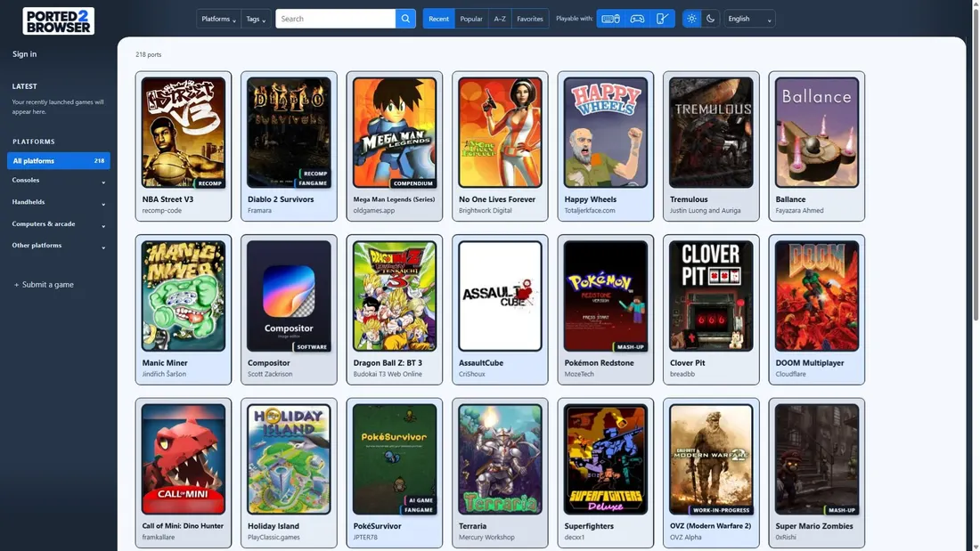The image size is (980, 551).
Task: Open No One Lives Forever cover
Action: click(x=500, y=133)
